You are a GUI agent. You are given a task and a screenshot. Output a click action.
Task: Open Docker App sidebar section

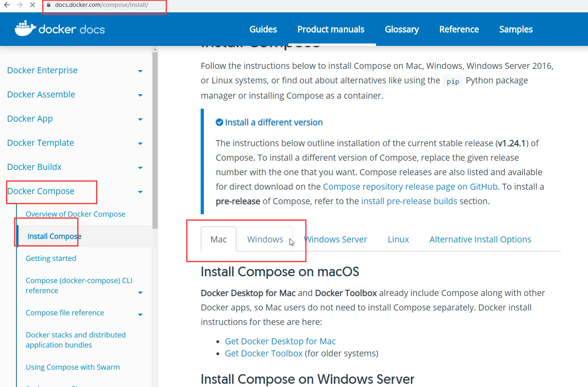pyautogui.click(x=30, y=119)
